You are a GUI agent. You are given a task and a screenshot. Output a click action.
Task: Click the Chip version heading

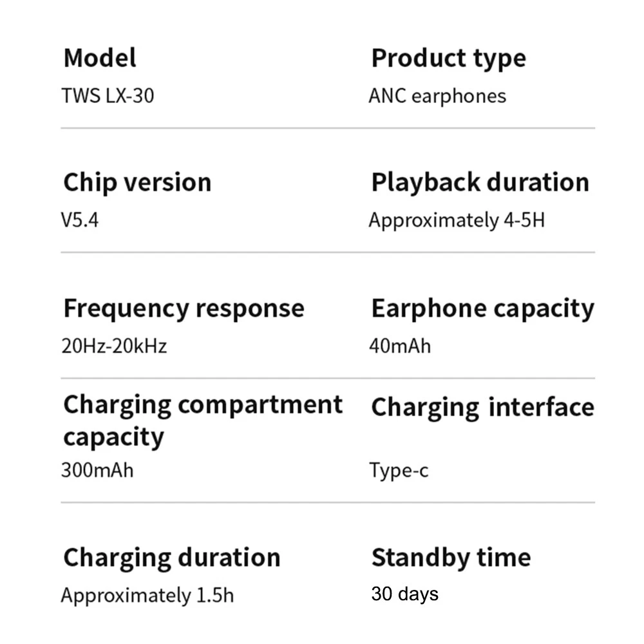pyautogui.click(x=137, y=182)
